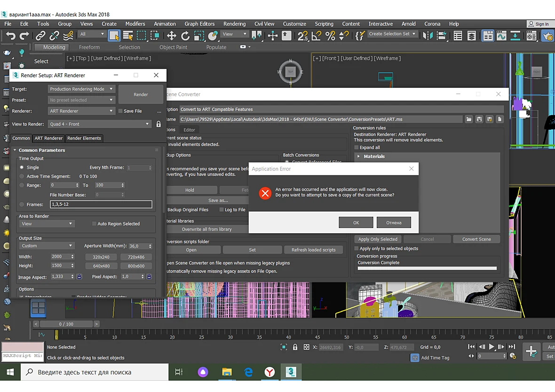
Task: Open the Modifiers menu
Action: coord(135,24)
